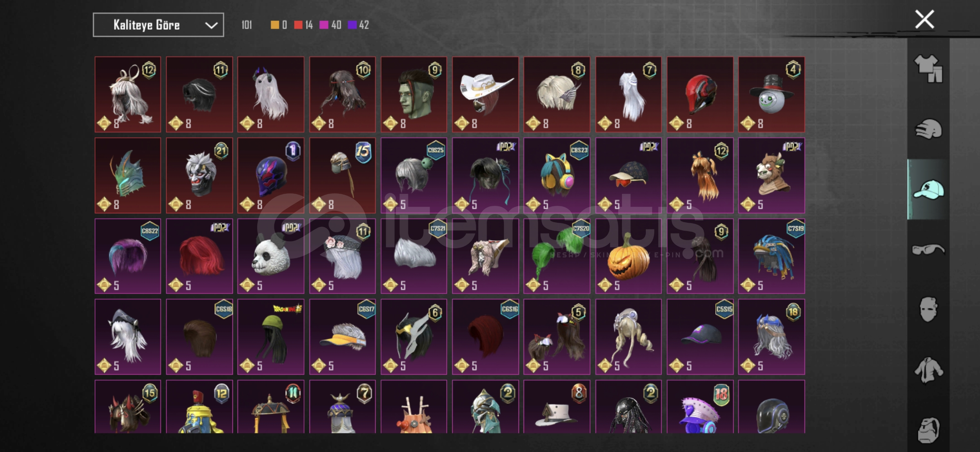Viewport: 980px width, 452px height.
Task: Select the helmet category icon in sidebar
Action: pyautogui.click(x=928, y=129)
